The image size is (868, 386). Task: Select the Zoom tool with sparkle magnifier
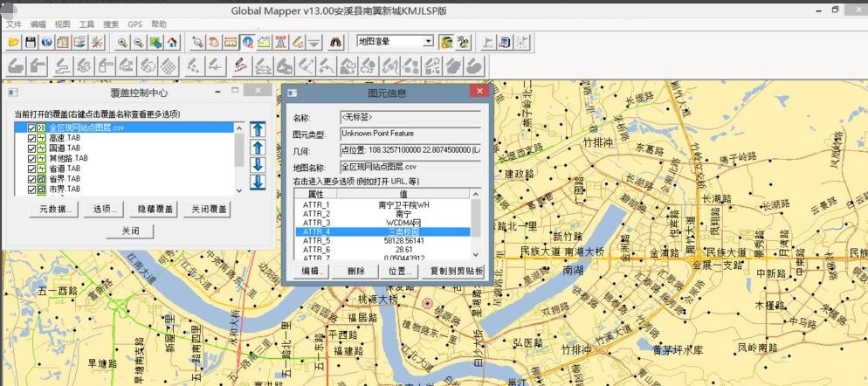197,42
